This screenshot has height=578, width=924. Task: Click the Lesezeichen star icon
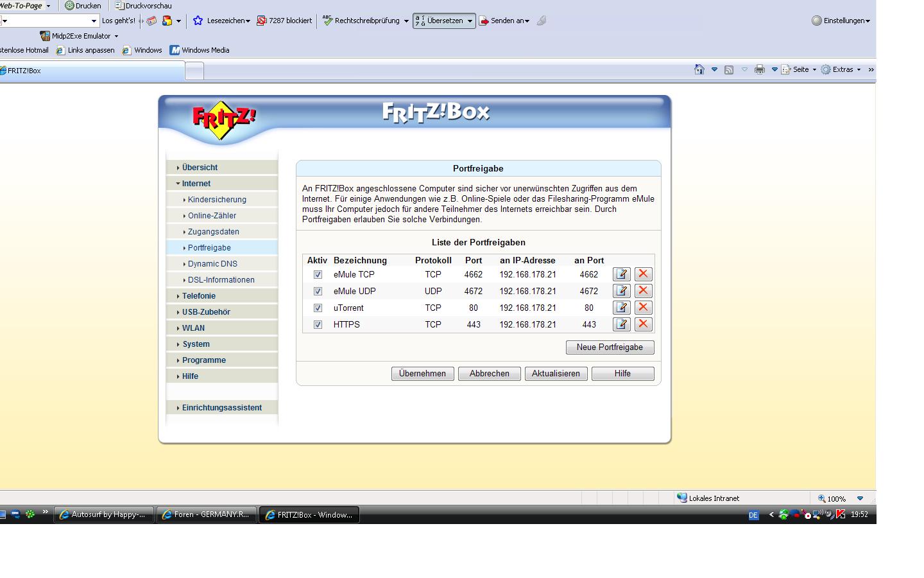[198, 21]
